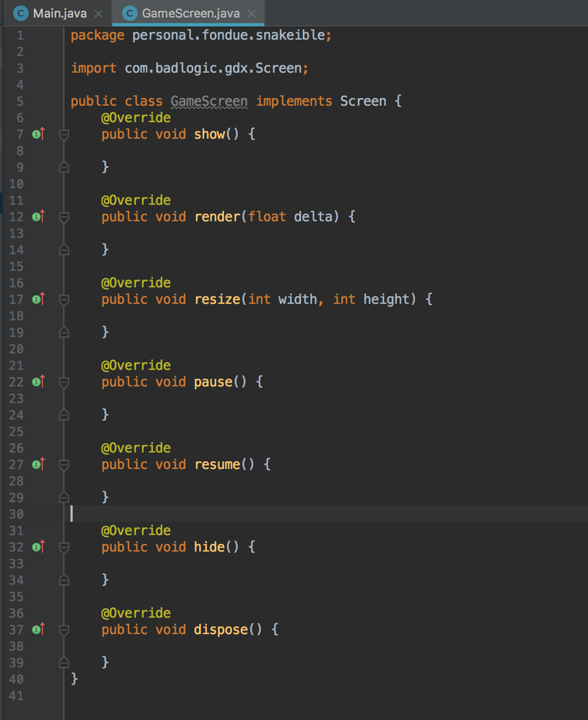This screenshot has height=720, width=588.
Task: Collapse the render() method fold marker
Action: 64,217
